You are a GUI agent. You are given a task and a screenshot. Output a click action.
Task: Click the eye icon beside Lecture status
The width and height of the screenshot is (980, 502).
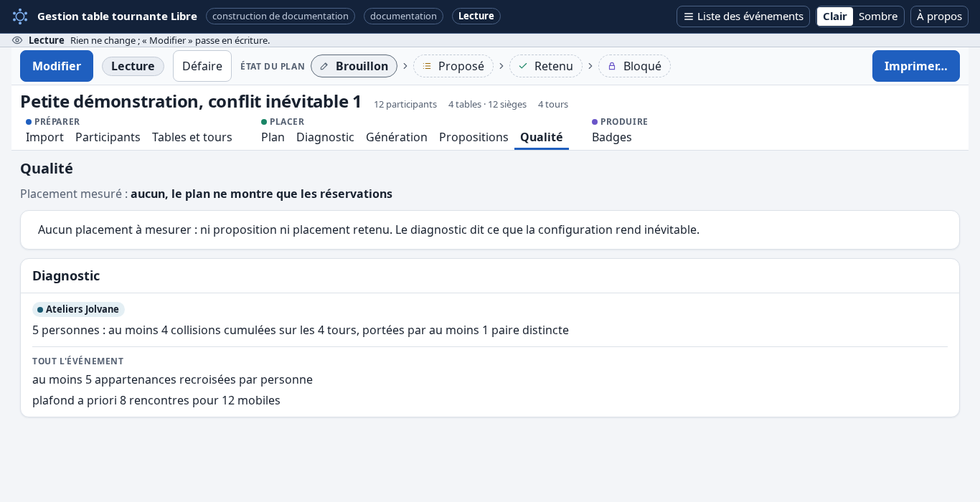click(x=17, y=40)
